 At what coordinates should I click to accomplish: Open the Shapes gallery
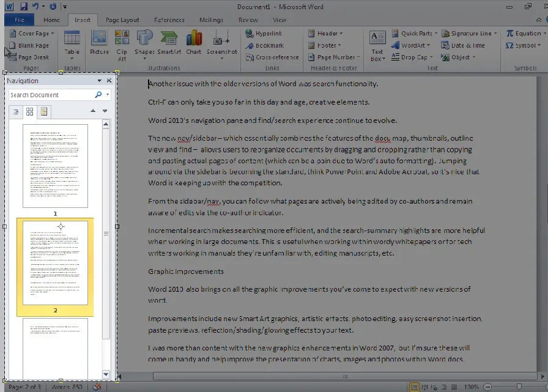[x=144, y=45]
